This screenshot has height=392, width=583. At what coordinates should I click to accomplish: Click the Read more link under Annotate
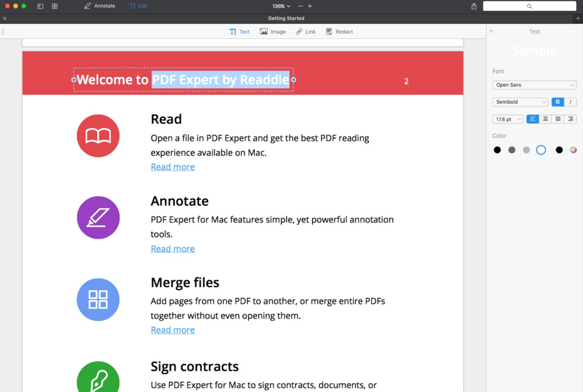click(x=172, y=249)
